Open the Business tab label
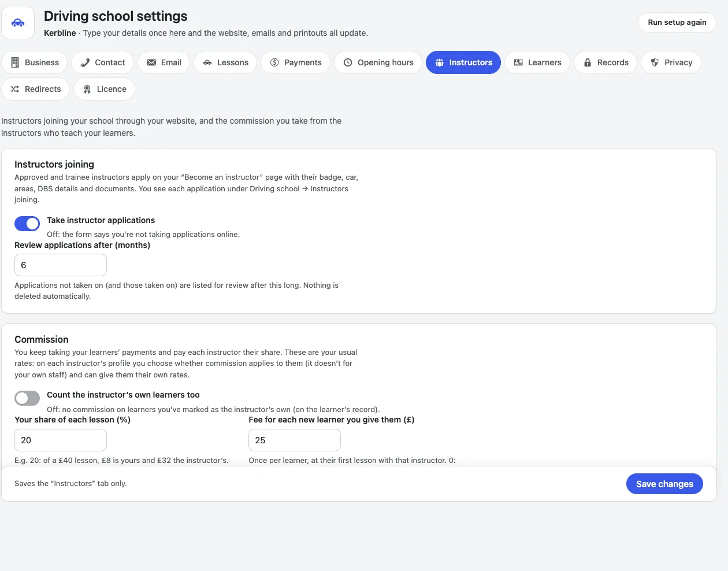The height and width of the screenshot is (571, 728). [x=42, y=62]
